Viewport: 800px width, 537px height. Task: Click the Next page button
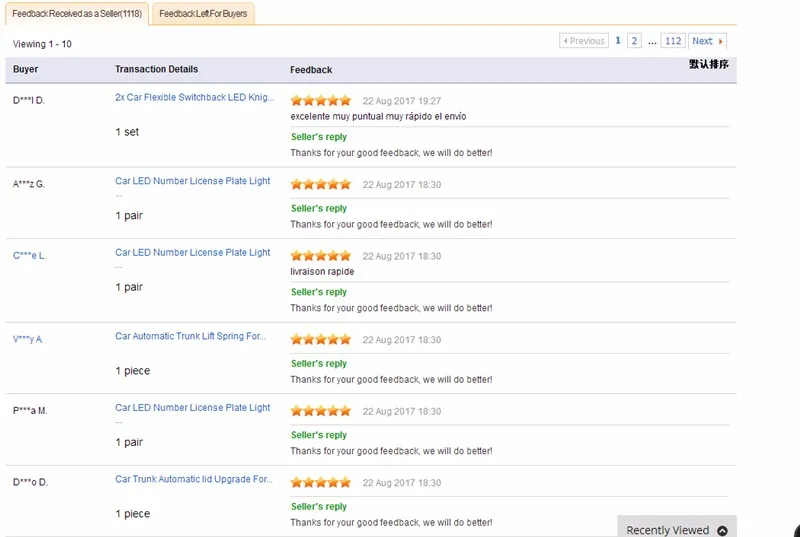[707, 41]
